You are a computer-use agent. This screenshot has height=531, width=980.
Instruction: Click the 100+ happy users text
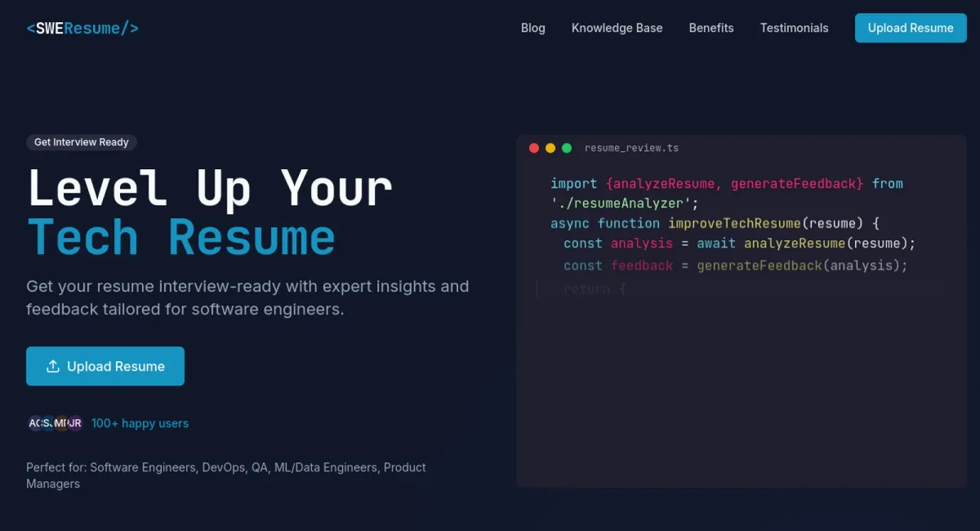pos(140,423)
